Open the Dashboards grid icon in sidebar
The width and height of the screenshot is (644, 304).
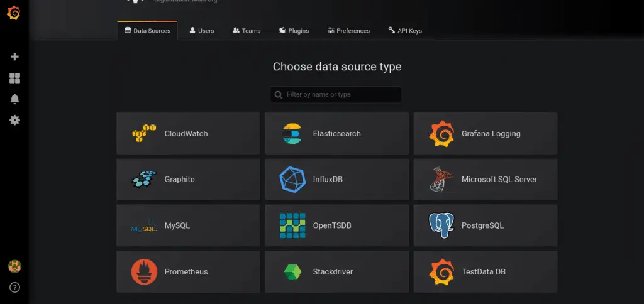click(15, 78)
